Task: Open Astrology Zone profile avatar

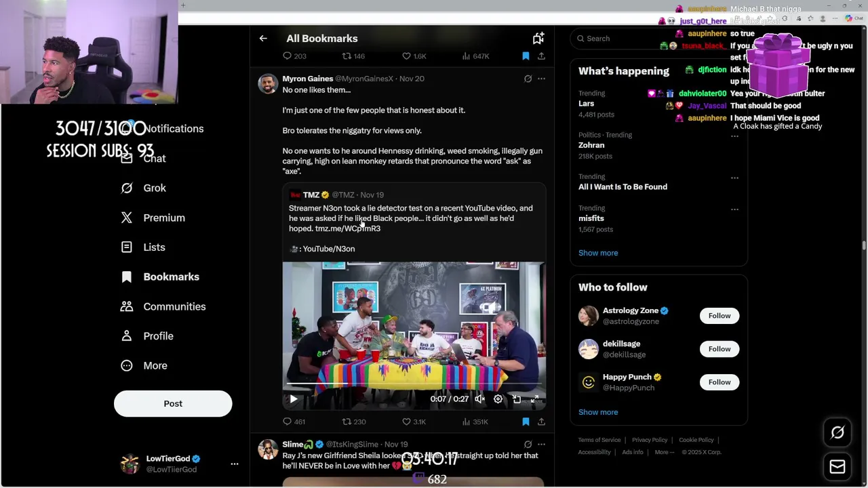Action: (x=589, y=316)
